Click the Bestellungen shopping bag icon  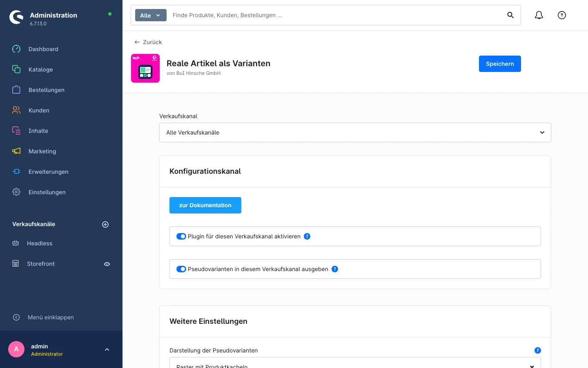click(16, 90)
